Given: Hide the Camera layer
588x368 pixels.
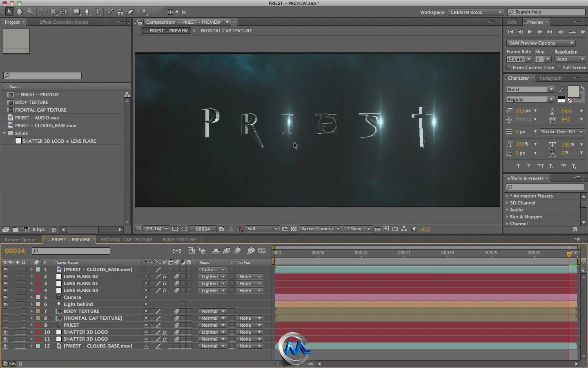Looking at the screenshot, I should (5, 297).
